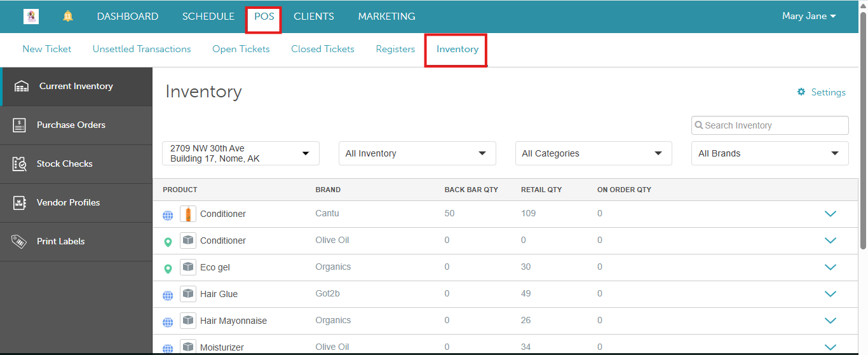Open the New Ticket subtab
This screenshot has height=355, width=868.
[47, 49]
